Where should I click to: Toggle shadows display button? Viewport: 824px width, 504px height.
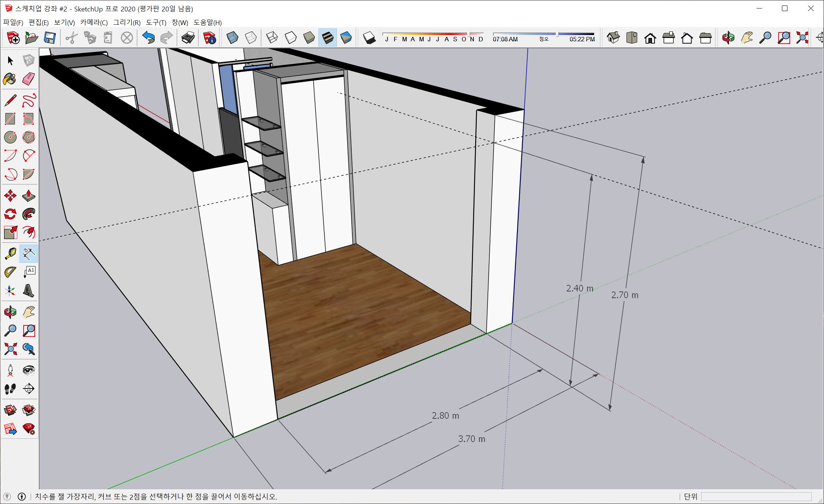coord(369,38)
